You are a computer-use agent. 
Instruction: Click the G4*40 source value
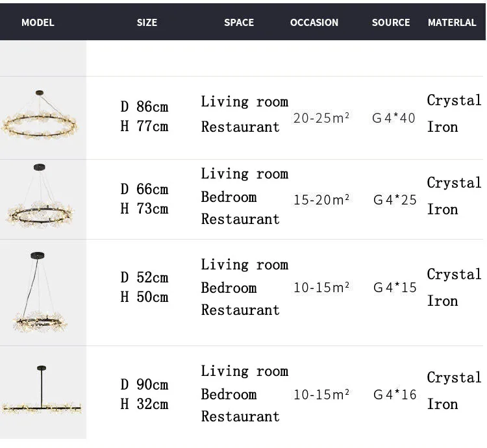click(394, 118)
